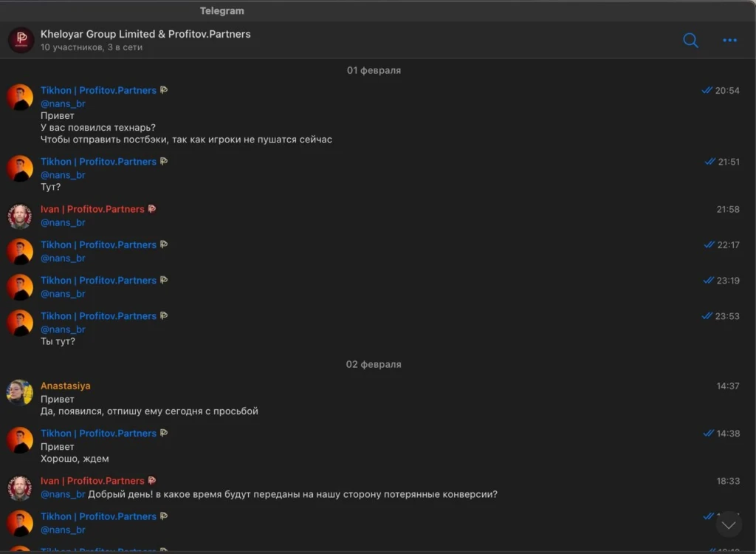Select the text 'Чтобы отправить постбэки'
This screenshot has height=554, width=756.
point(105,140)
